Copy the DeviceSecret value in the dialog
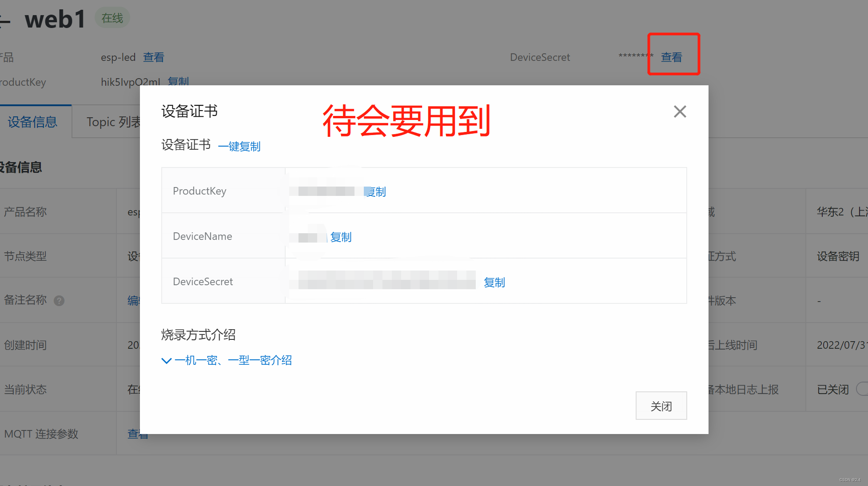This screenshot has height=486, width=868. [494, 283]
